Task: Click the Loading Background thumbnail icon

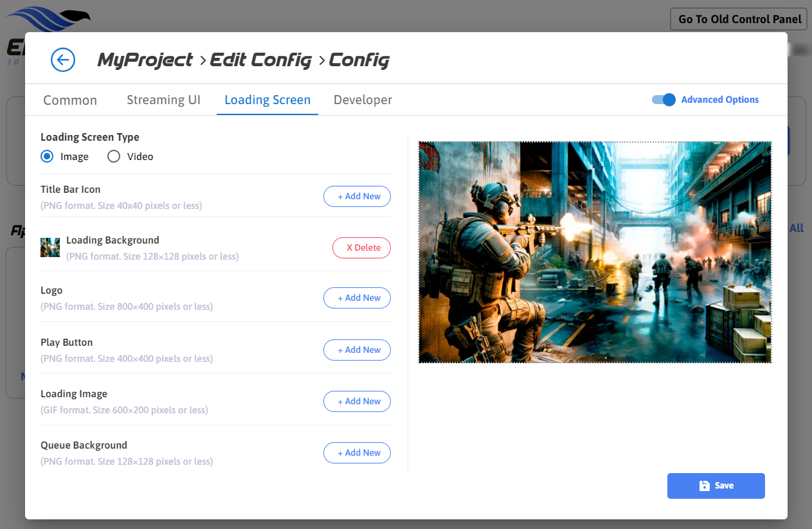Action: [x=50, y=247]
